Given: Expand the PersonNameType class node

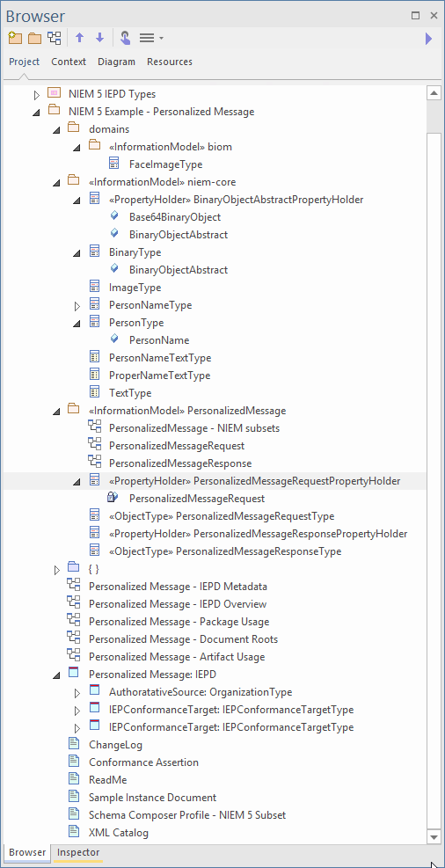Looking at the screenshot, I should (77, 305).
